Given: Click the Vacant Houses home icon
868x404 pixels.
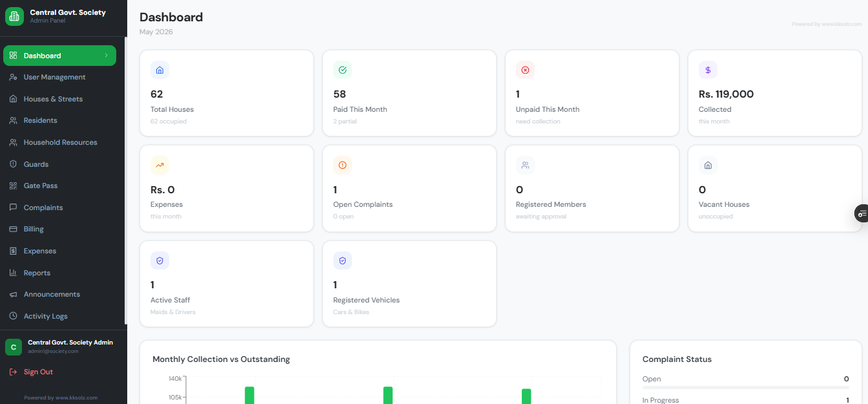Looking at the screenshot, I should (x=708, y=165).
